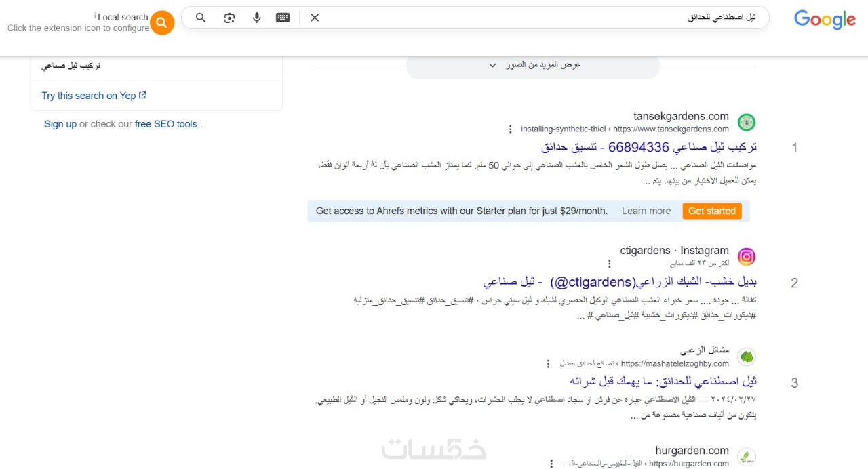868x469 pixels.
Task: Click the 'ctigardens · Instagram' source name
Action: [x=674, y=250]
